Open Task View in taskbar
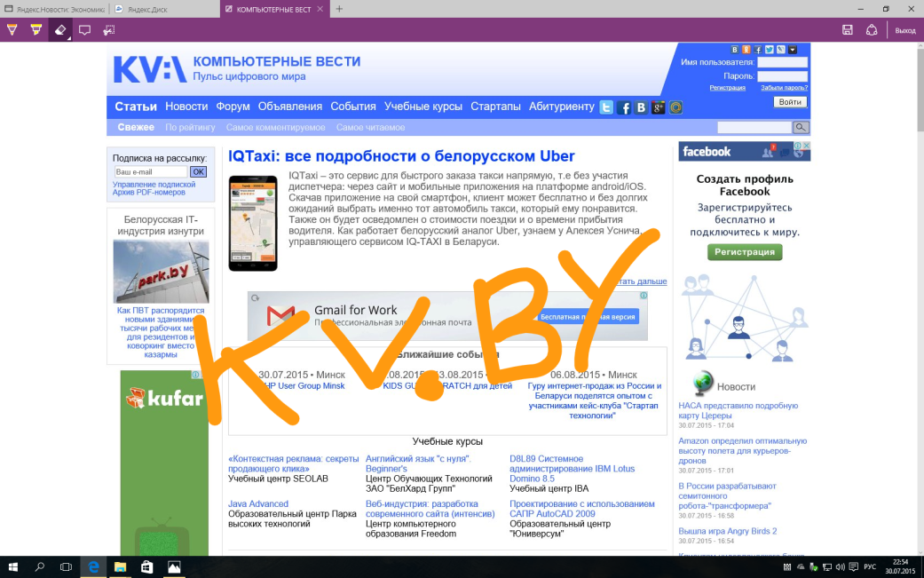924x578 pixels. (66, 566)
